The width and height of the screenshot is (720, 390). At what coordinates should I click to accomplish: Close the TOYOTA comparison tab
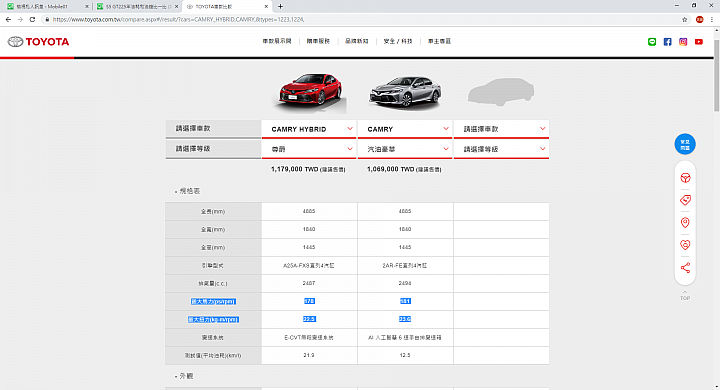point(266,6)
